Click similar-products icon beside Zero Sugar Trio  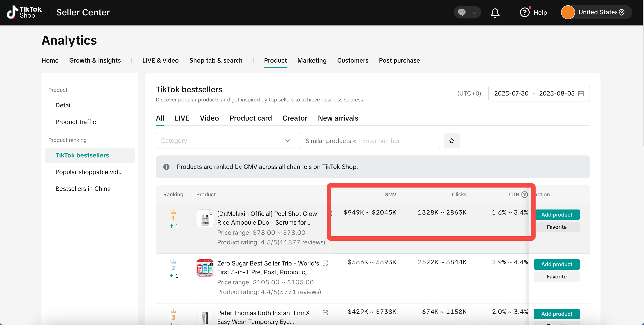(x=325, y=263)
